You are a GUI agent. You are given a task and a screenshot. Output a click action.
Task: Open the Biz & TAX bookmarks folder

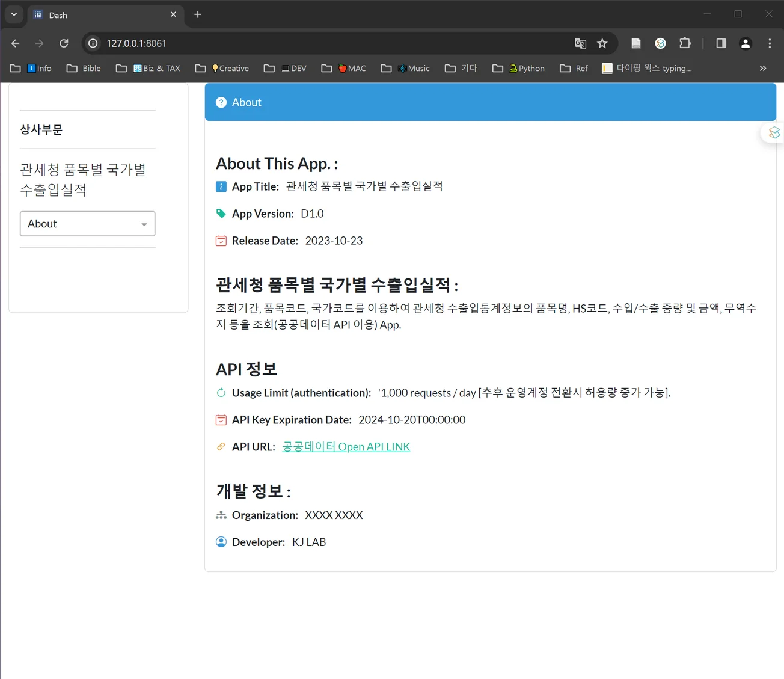tap(148, 69)
